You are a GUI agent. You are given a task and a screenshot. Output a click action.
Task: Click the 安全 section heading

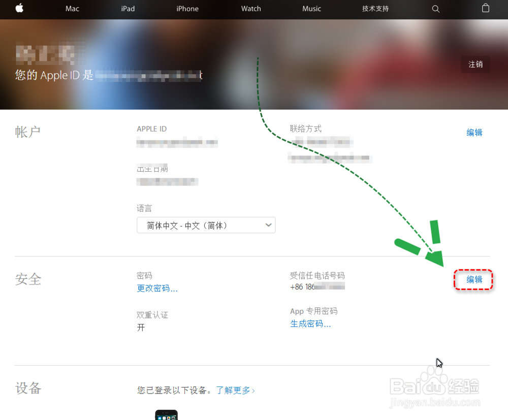point(28,279)
